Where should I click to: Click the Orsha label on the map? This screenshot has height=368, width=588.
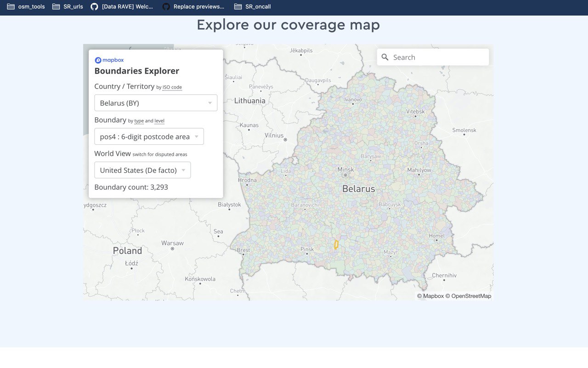(421, 143)
